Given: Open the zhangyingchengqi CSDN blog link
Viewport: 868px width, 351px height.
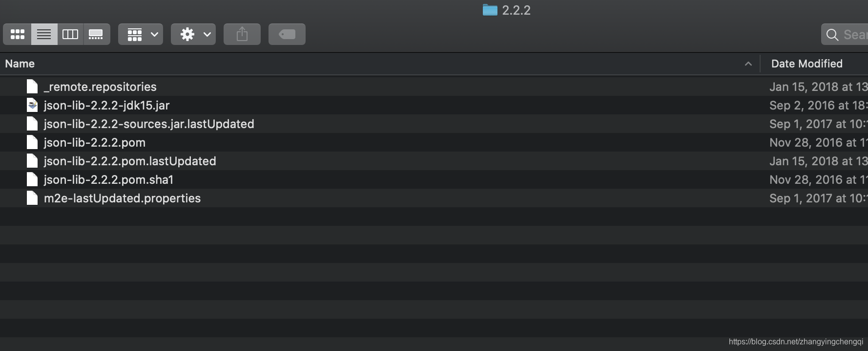Looking at the screenshot, I should [x=796, y=343].
